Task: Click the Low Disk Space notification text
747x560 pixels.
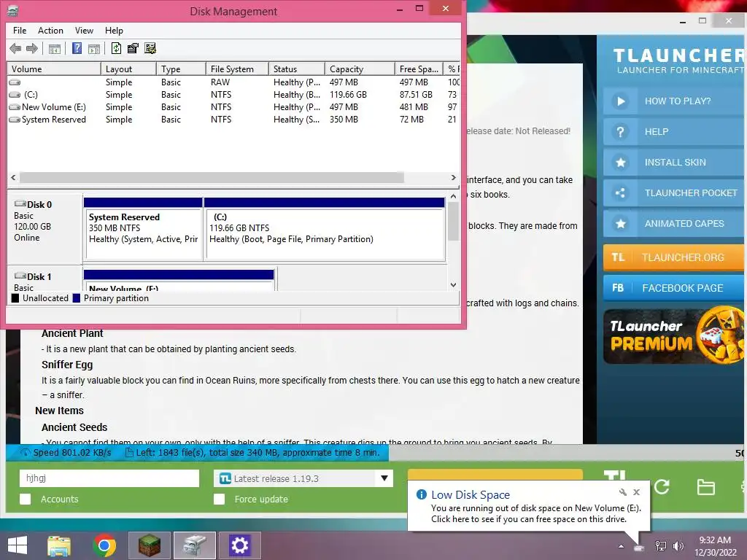Action: (536, 513)
